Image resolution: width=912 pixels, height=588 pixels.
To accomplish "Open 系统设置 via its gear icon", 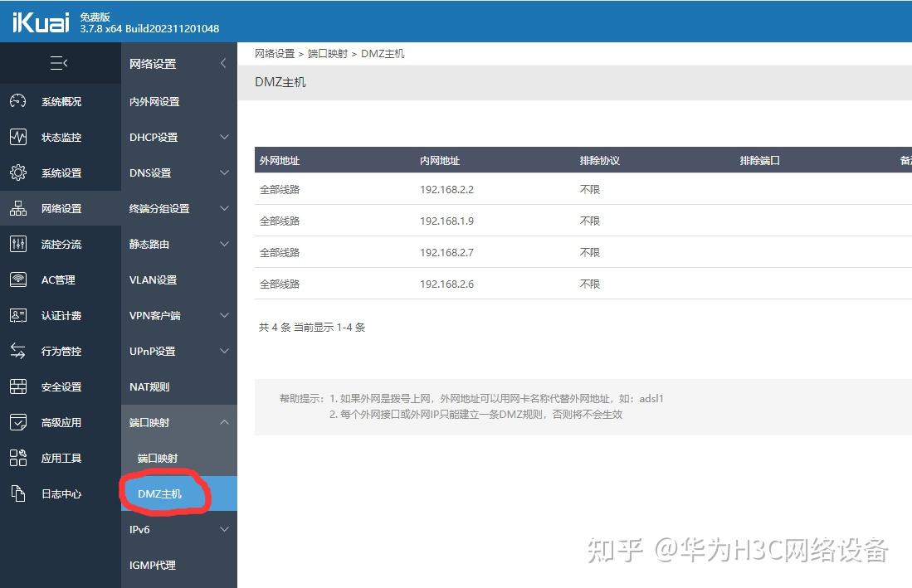I will pyautogui.click(x=18, y=173).
